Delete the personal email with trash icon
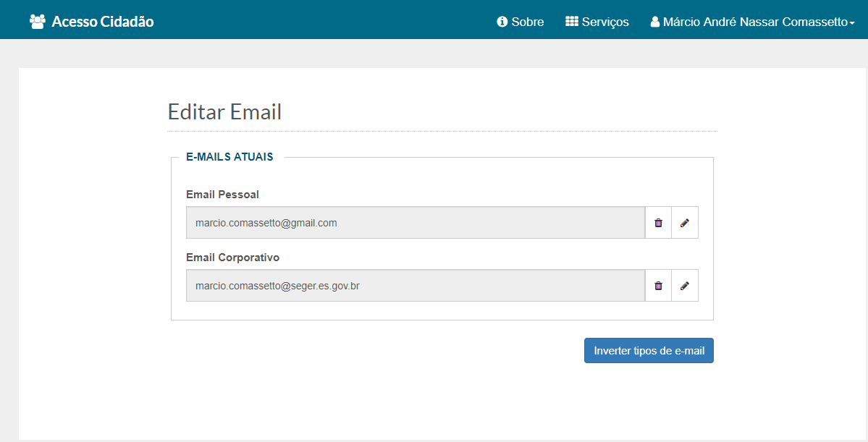868x442 pixels. coord(658,223)
